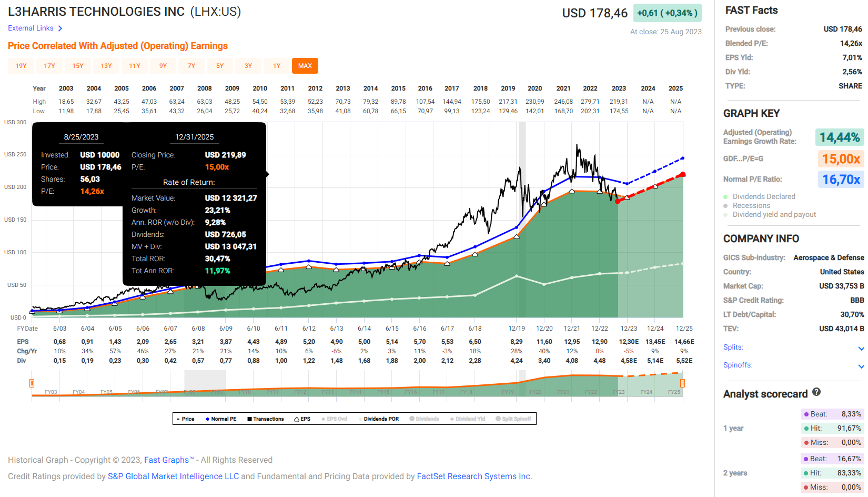Enable the EPS Ovd legend entry
Screen dimensions: 868x497
coord(335,419)
